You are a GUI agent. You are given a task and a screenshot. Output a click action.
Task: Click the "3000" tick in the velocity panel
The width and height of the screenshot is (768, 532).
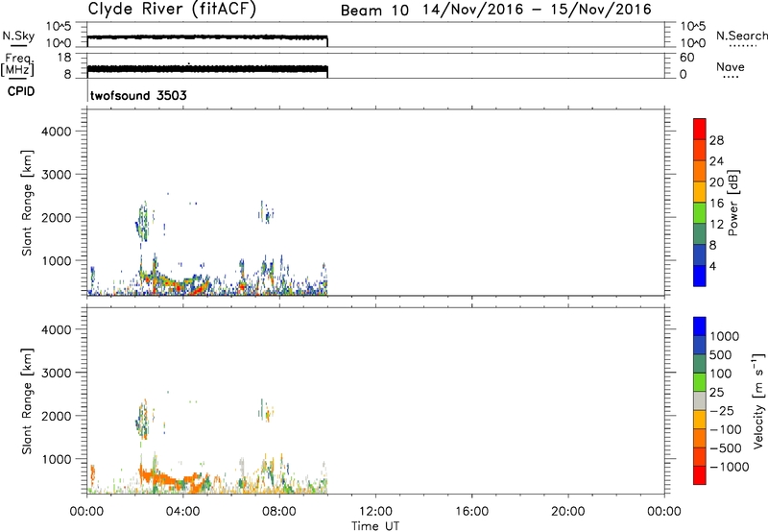point(57,373)
